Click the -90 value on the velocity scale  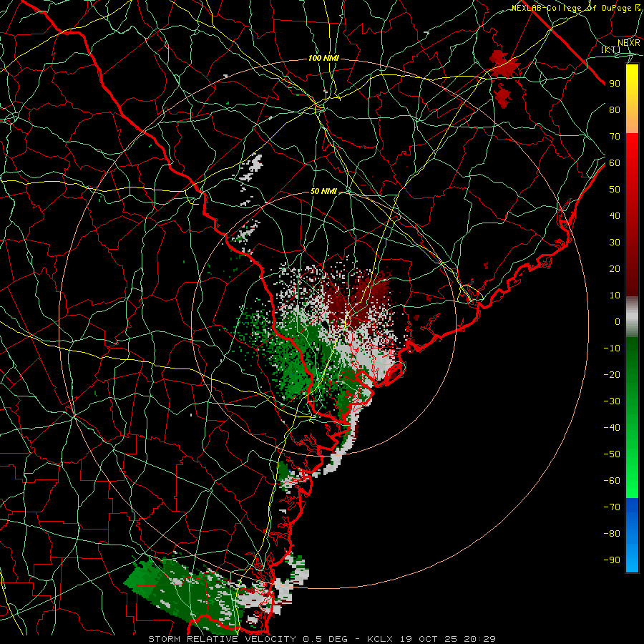(x=612, y=560)
